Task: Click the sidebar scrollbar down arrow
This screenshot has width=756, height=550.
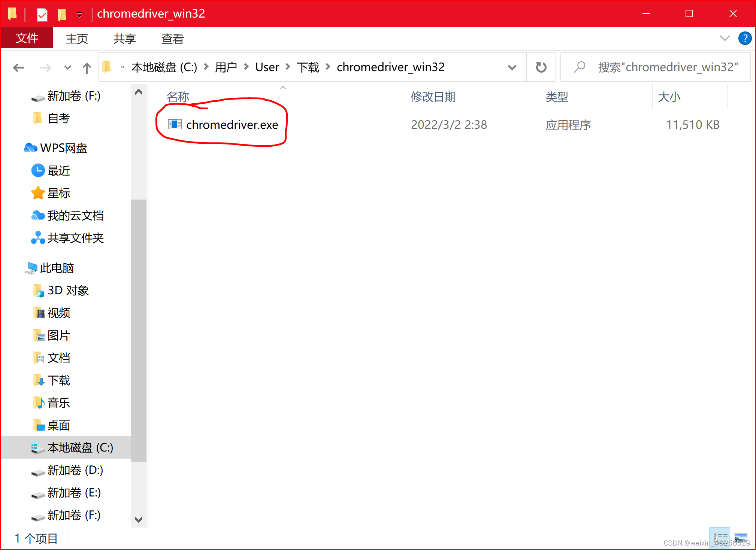Action: [x=138, y=520]
